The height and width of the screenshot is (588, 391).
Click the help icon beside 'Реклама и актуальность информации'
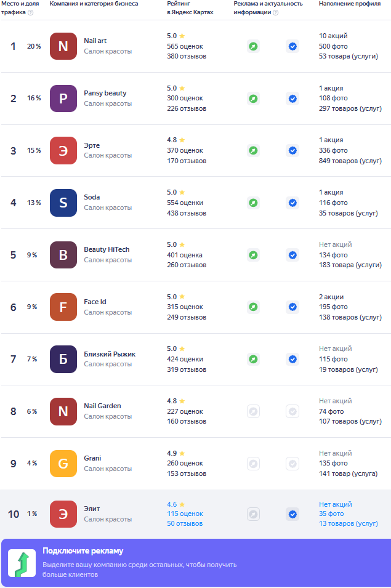point(275,12)
